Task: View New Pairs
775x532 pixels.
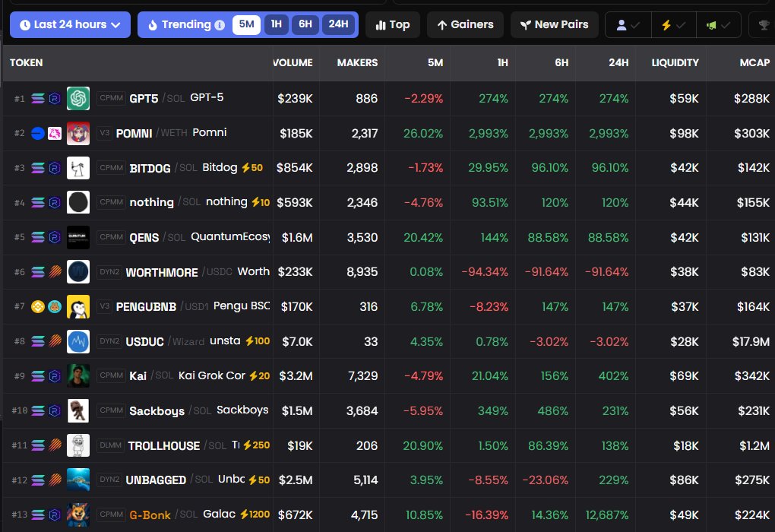Action: click(x=555, y=25)
